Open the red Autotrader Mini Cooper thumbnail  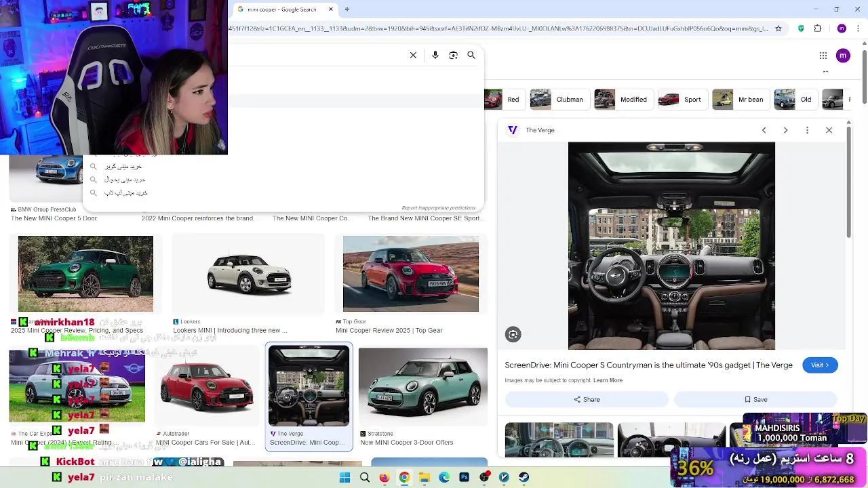[207, 386]
